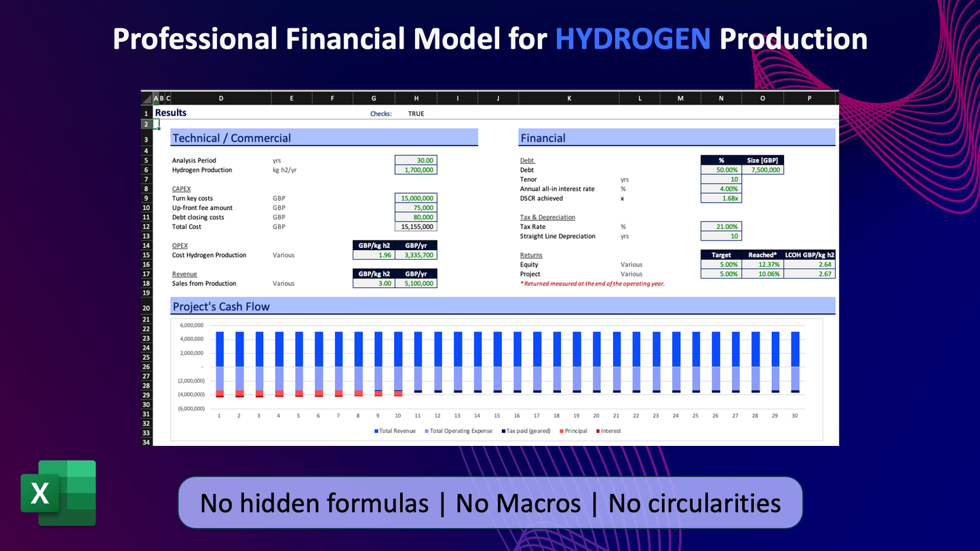The image size is (980, 551).
Task: Select the DSCR achieved cell 1.68x
Action: click(721, 199)
